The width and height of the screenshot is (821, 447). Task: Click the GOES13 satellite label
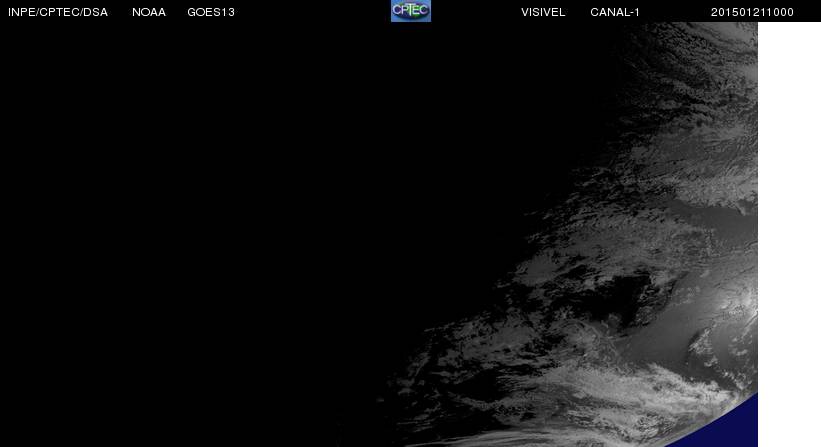[211, 12]
